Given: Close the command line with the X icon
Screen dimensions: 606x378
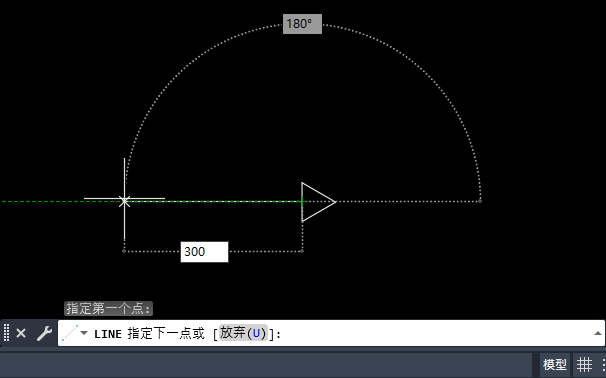Looking at the screenshot, I should pyautogui.click(x=21, y=333).
